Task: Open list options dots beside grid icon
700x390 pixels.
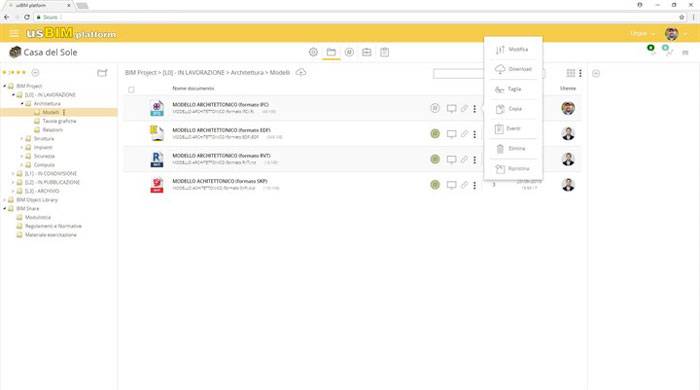Action: tap(580, 73)
